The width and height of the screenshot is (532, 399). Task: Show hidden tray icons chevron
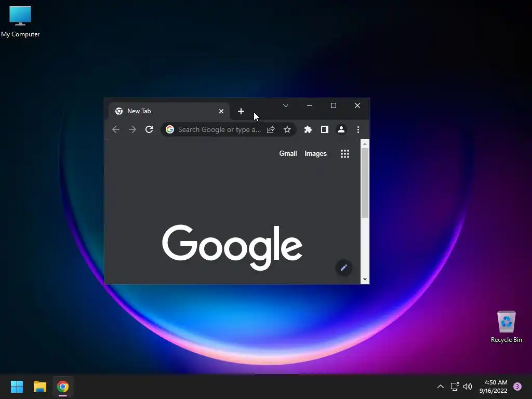click(x=441, y=387)
